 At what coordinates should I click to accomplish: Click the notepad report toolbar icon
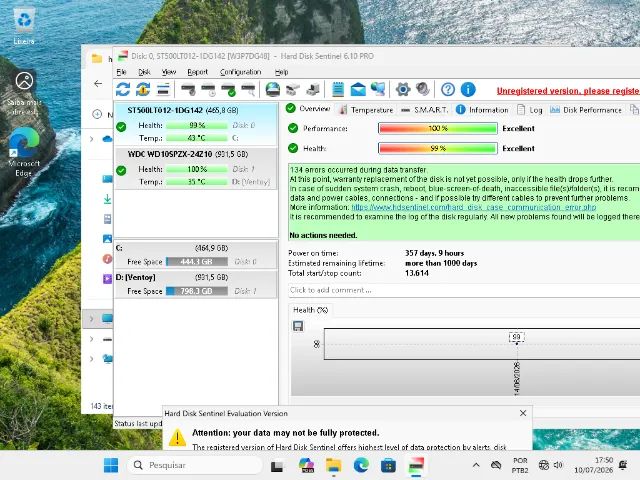[x=338, y=89]
